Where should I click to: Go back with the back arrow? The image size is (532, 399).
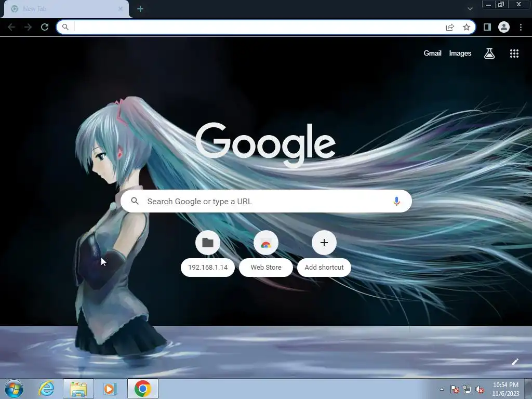11,27
